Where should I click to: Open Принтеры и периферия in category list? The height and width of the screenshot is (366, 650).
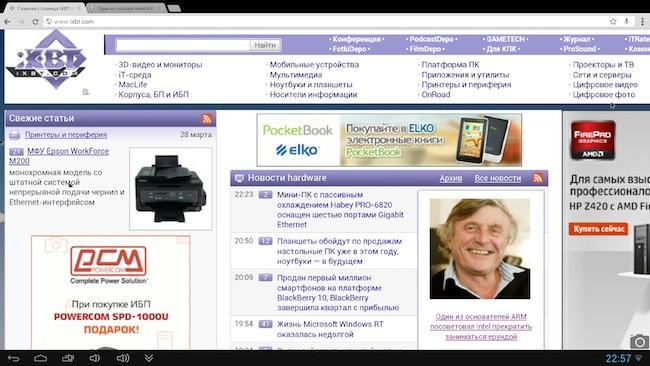(466, 85)
